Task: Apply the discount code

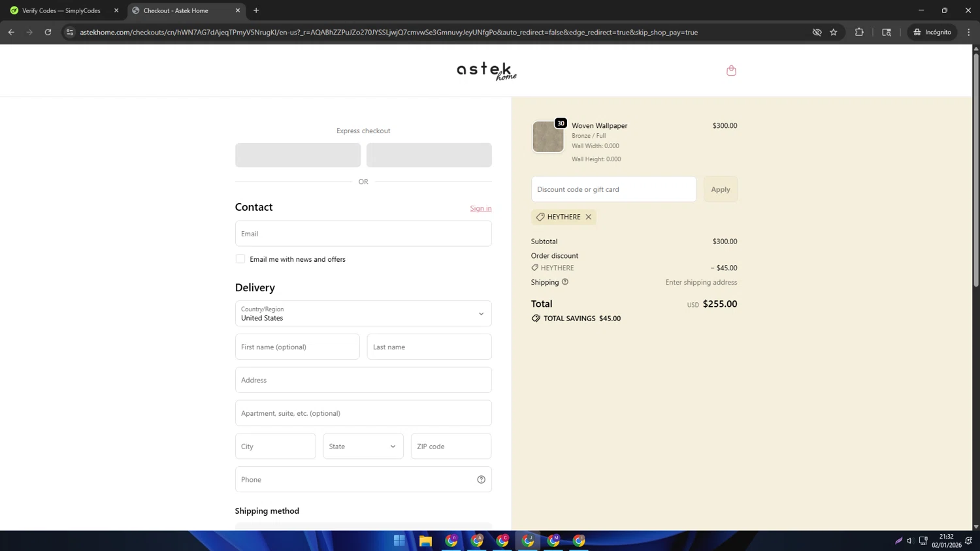Action: click(x=721, y=189)
